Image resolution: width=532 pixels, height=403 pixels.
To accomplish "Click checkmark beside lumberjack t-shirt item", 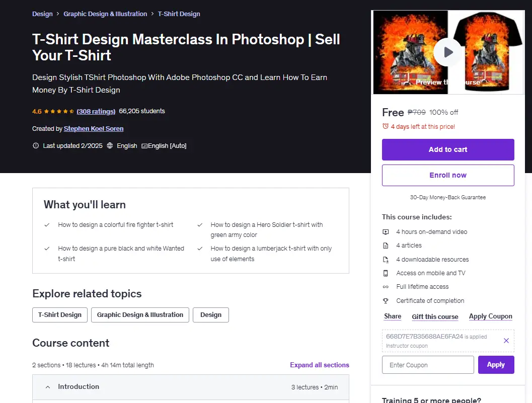I will coord(200,249).
